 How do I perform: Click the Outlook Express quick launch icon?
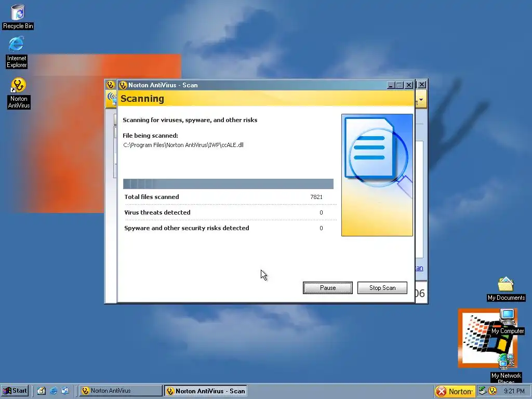coord(65,391)
